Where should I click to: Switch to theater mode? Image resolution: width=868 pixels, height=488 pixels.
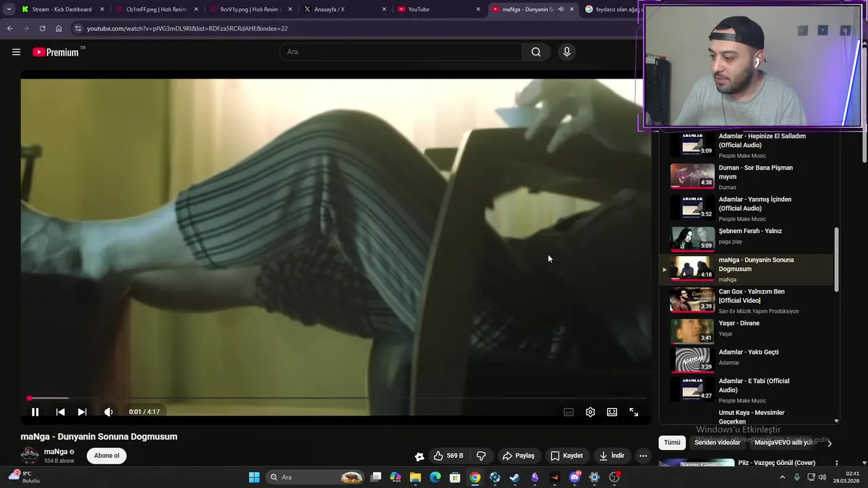(612, 412)
